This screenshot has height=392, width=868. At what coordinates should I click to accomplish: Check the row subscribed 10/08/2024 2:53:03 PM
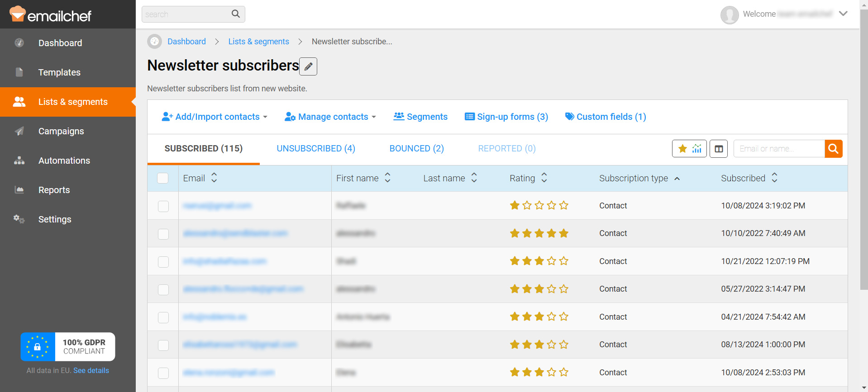point(163,373)
